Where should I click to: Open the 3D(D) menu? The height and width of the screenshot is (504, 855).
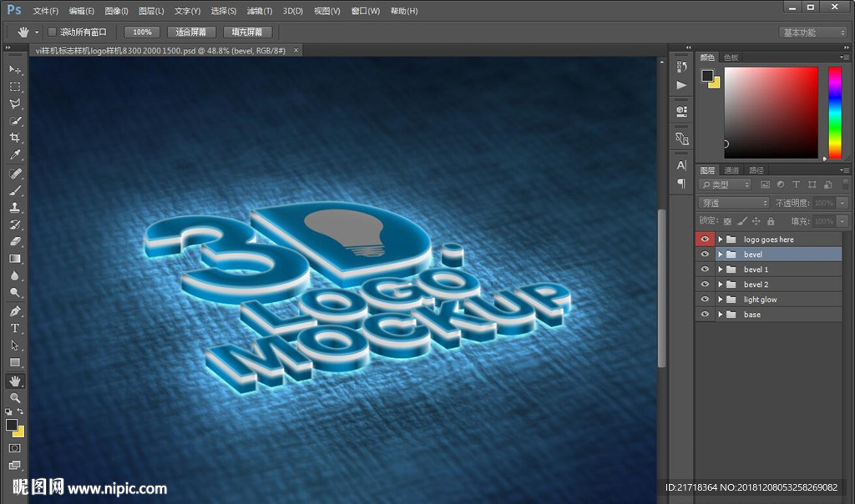(293, 11)
